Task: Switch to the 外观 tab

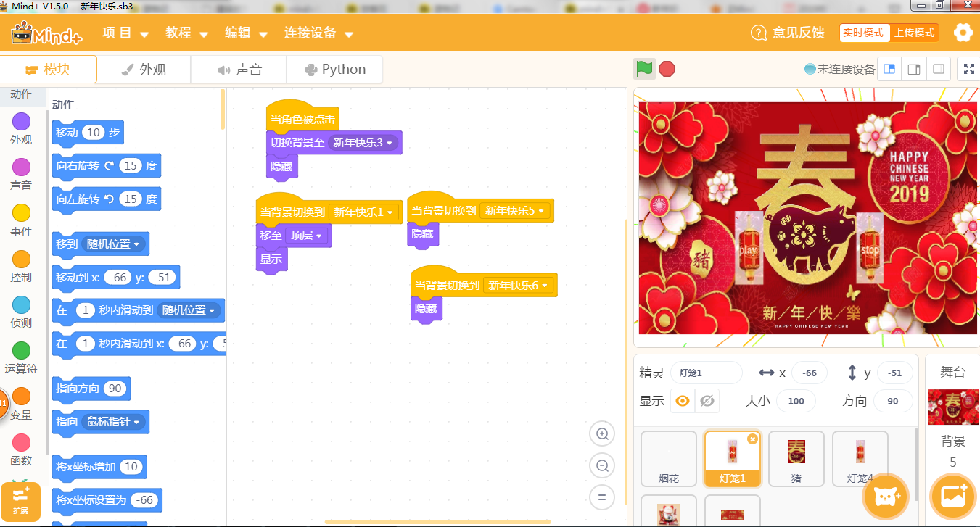Action: click(x=144, y=70)
